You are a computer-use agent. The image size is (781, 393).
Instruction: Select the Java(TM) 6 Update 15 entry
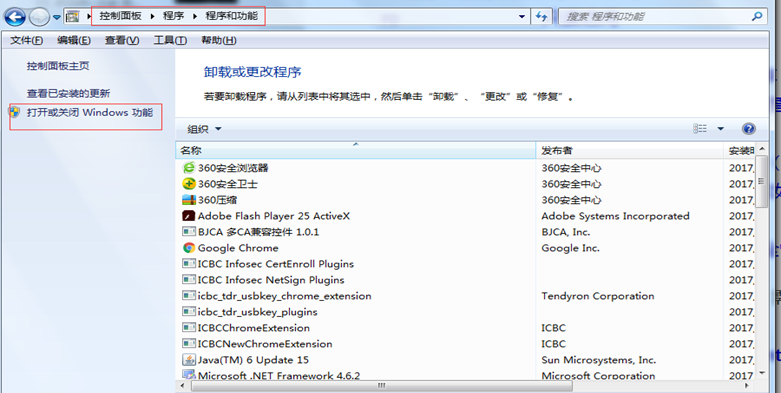coord(253,360)
